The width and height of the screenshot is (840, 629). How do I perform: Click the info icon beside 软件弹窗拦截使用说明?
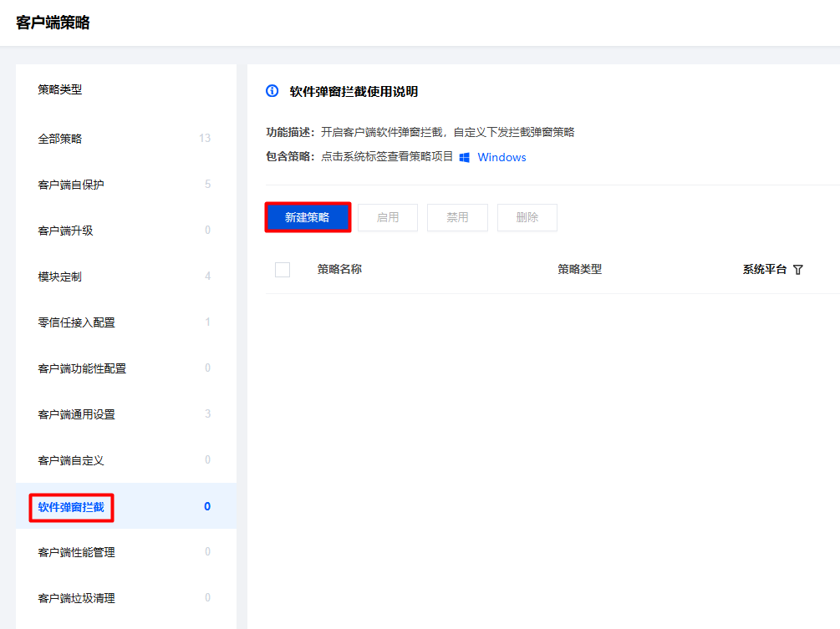pos(272,91)
